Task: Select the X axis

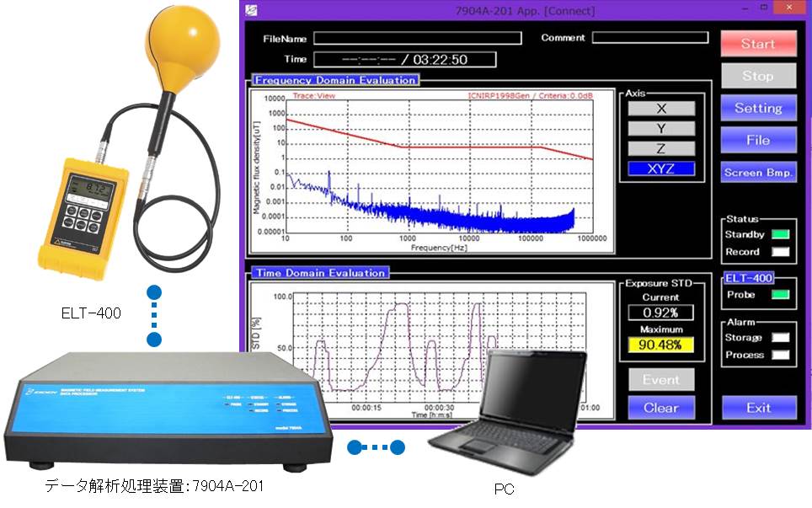Action: [x=661, y=109]
